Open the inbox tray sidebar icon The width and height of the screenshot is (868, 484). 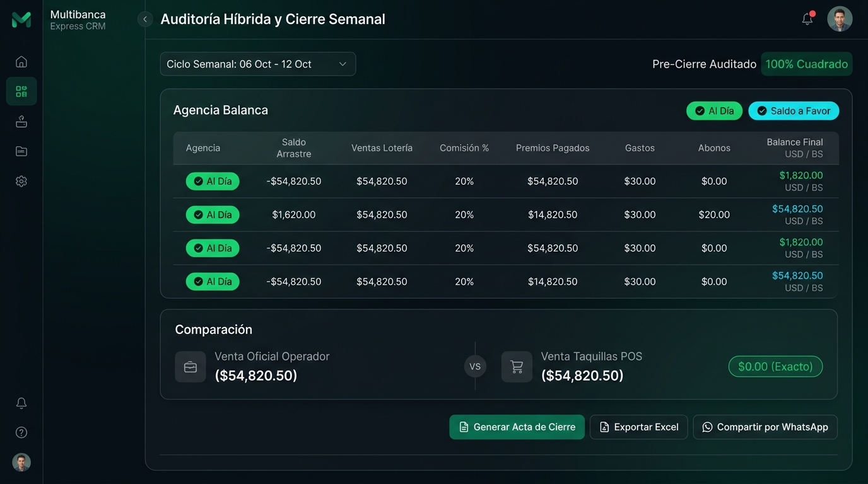coord(21,122)
